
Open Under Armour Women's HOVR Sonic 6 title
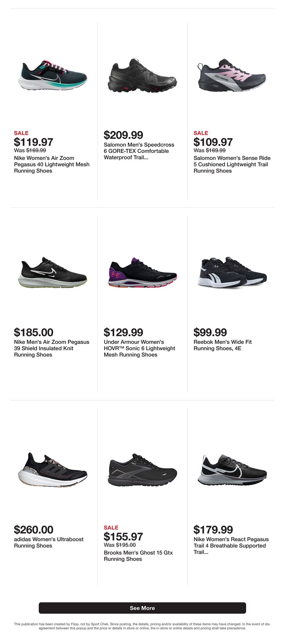click(x=139, y=348)
